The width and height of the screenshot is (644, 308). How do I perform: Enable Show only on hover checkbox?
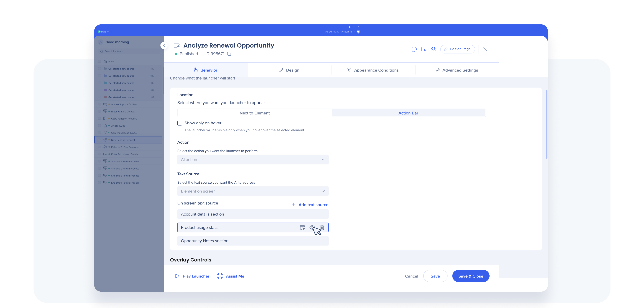180,123
